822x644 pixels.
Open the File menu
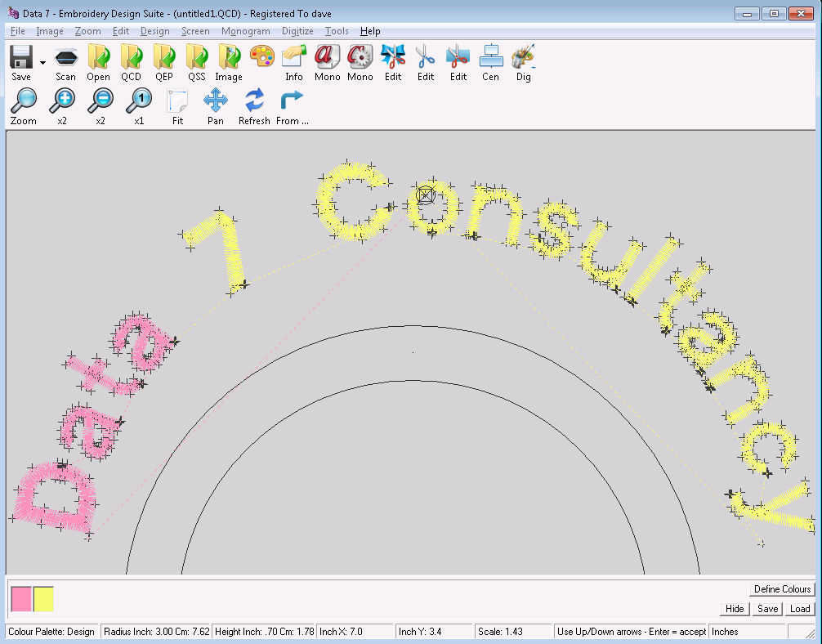pyautogui.click(x=17, y=31)
